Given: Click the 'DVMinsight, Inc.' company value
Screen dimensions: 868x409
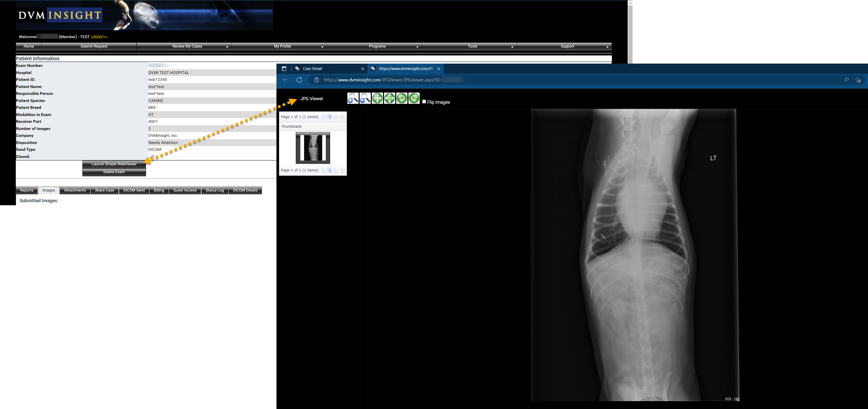Looking at the screenshot, I should point(163,136).
